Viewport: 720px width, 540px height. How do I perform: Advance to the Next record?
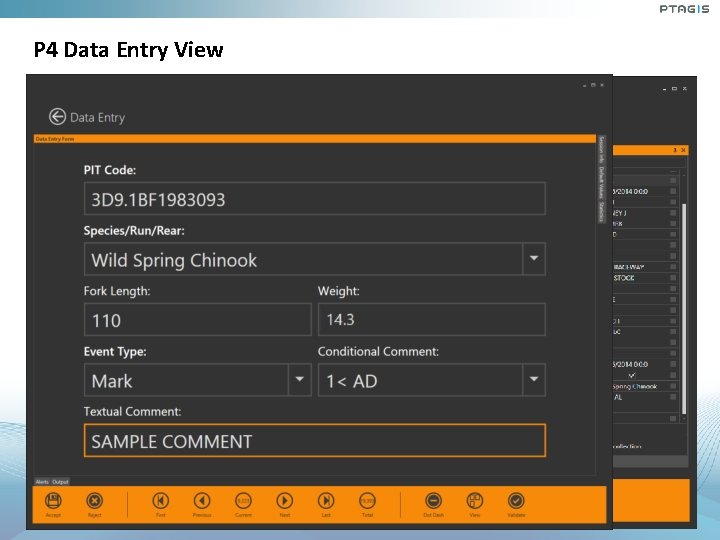[x=285, y=501]
